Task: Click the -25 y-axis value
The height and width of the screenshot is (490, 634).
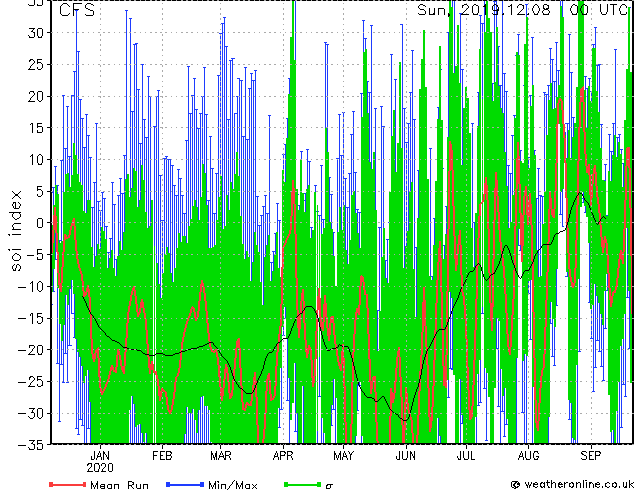Action: click(x=31, y=381)
